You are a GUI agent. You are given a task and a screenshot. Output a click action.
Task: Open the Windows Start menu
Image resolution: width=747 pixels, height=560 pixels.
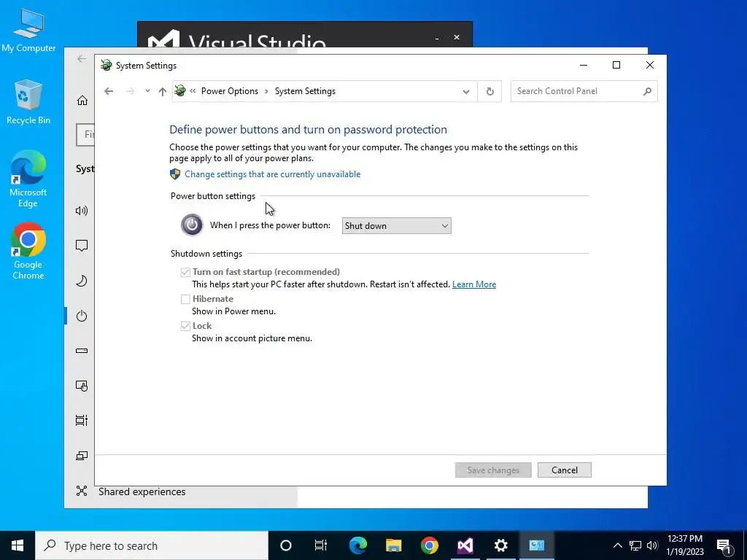(18, 545)
